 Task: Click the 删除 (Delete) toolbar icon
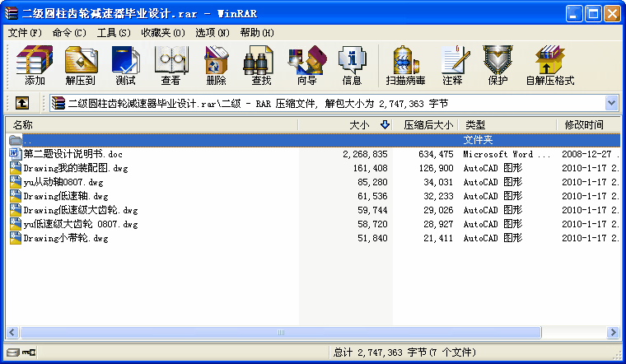pos(216,65)
